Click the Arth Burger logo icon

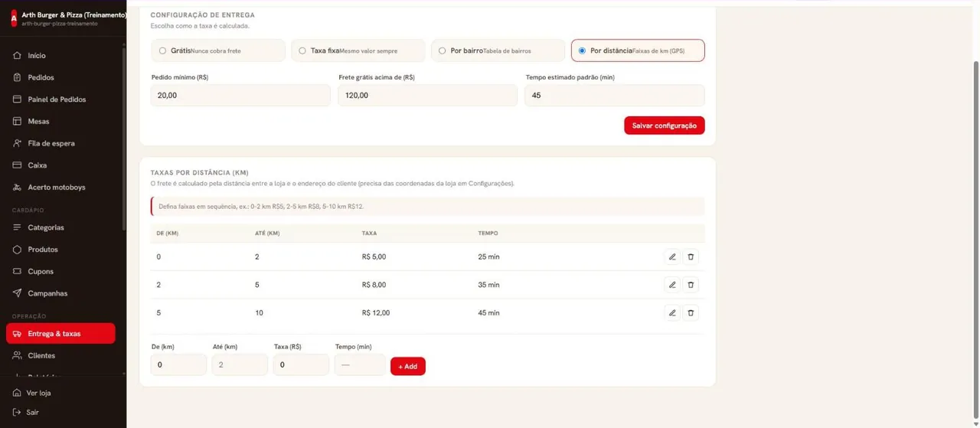13,18
